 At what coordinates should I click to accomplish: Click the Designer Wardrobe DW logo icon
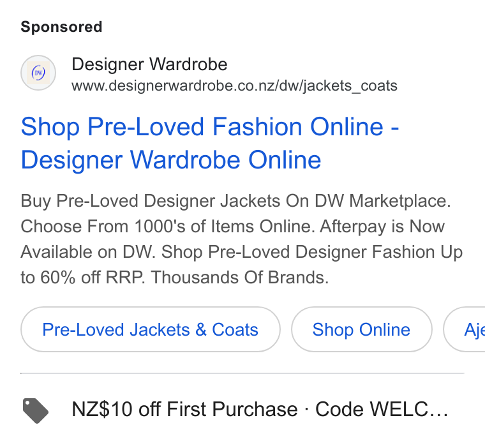coord(38,73)
